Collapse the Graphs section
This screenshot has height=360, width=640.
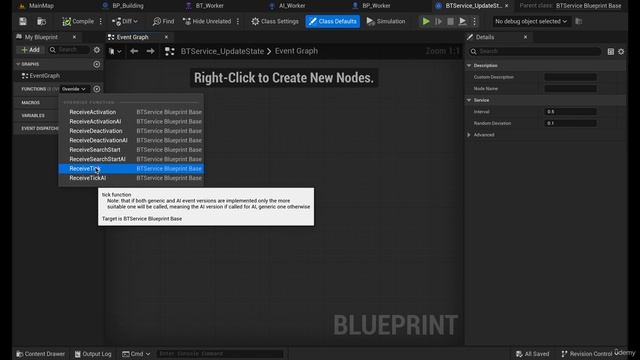pyautogui.click(x=18, y=64)
